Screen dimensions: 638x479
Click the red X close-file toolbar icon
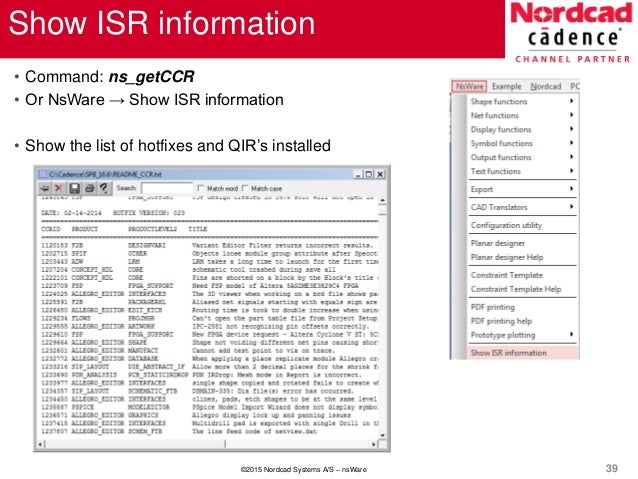click(59, 188)
